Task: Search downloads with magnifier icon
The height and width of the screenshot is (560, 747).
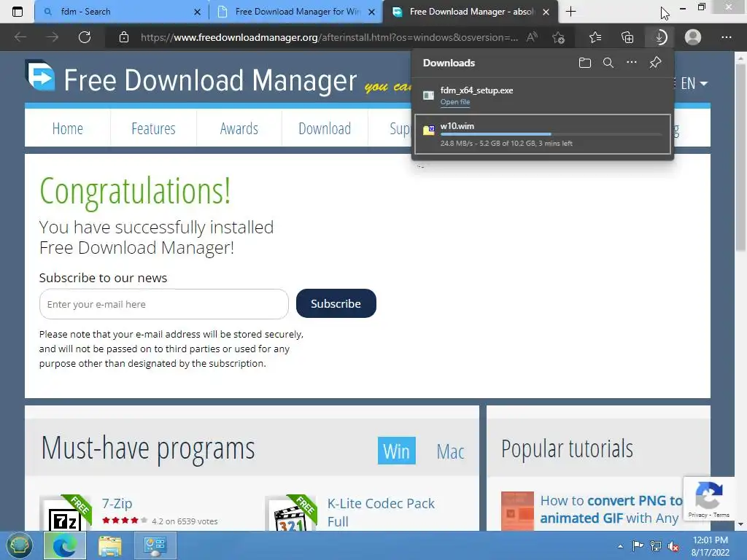Action: click(608, 63)
